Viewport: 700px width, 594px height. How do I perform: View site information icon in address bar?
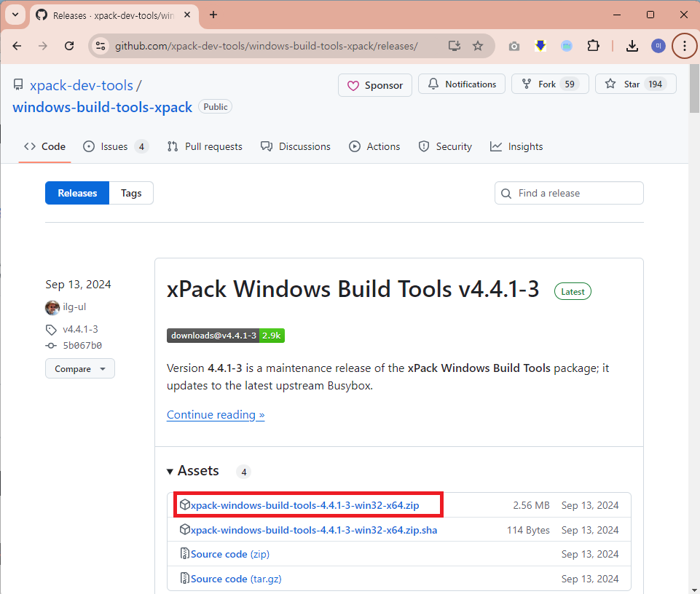coord(101,46)
